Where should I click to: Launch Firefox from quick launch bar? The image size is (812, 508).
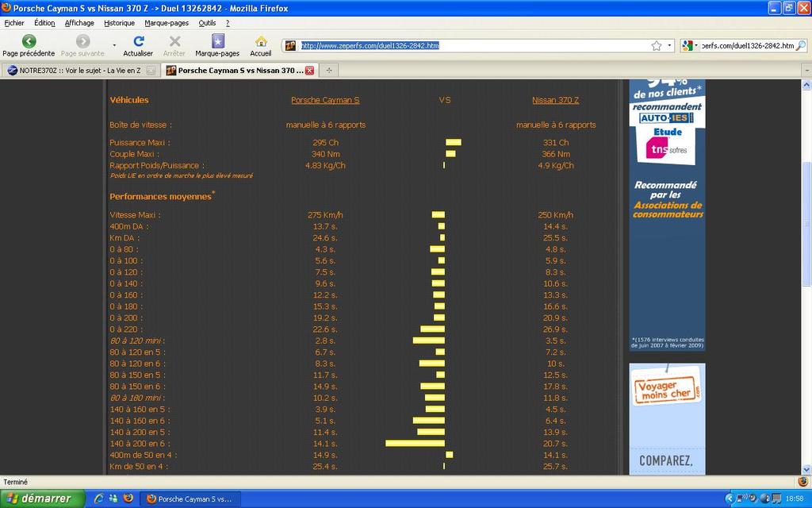128,498
